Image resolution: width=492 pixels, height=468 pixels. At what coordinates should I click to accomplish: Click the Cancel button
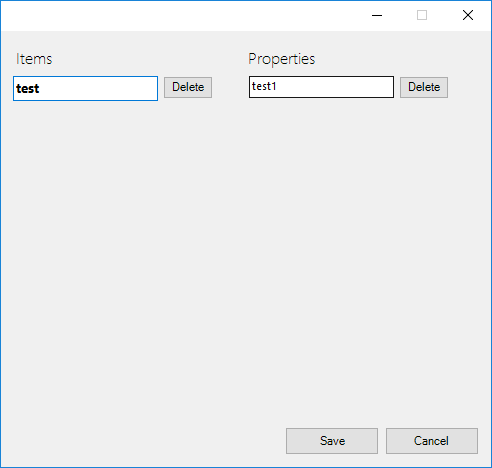(x=432, y=441)
